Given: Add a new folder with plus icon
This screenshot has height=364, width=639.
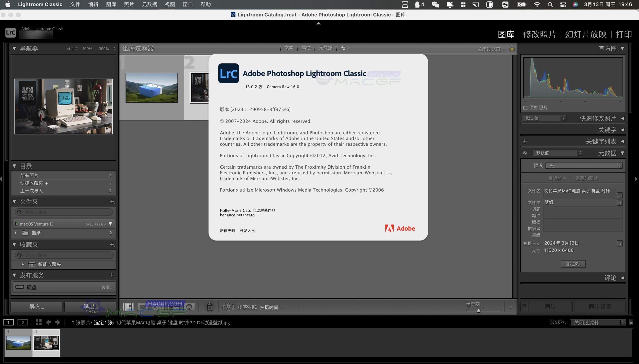Looking at the screenshot, I should [112, 202].
